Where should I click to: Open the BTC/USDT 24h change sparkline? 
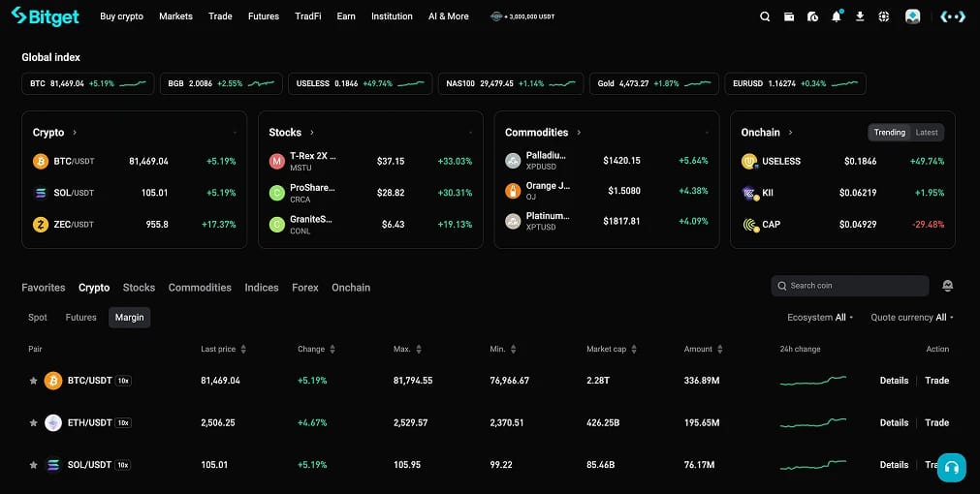click(x=813, y=381)
